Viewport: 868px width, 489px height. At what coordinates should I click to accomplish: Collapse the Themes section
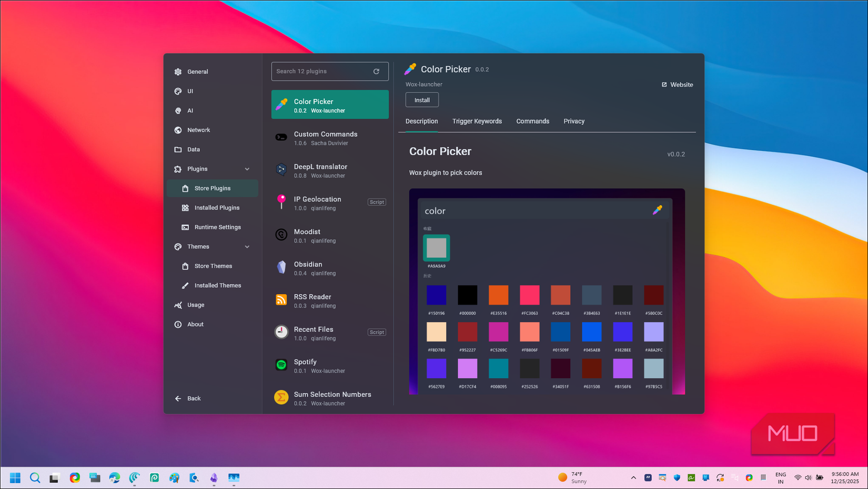247,246
